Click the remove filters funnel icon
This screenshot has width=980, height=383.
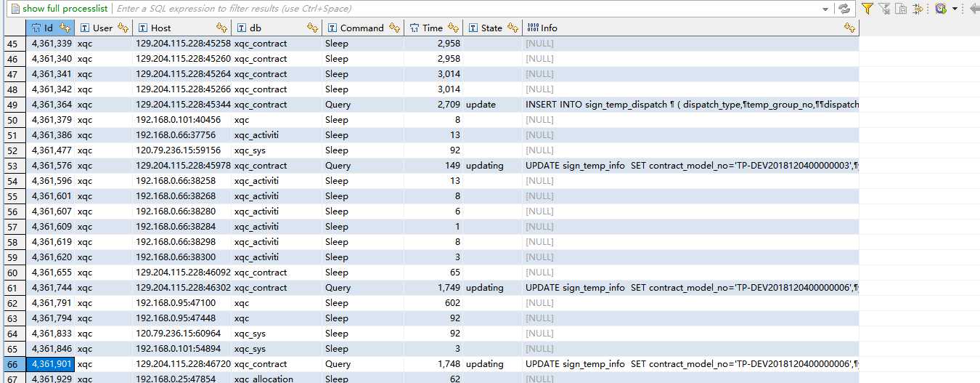pos(884,9)
